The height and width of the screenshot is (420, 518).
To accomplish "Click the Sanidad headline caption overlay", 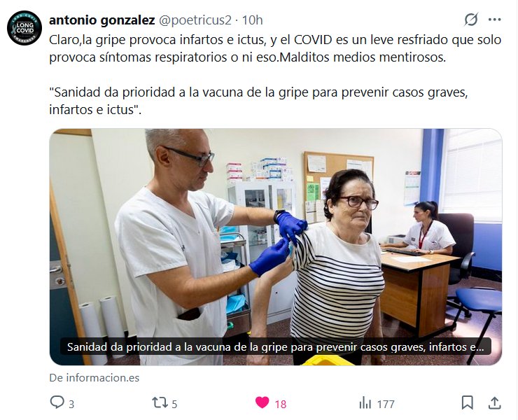I will coord(276,346).
